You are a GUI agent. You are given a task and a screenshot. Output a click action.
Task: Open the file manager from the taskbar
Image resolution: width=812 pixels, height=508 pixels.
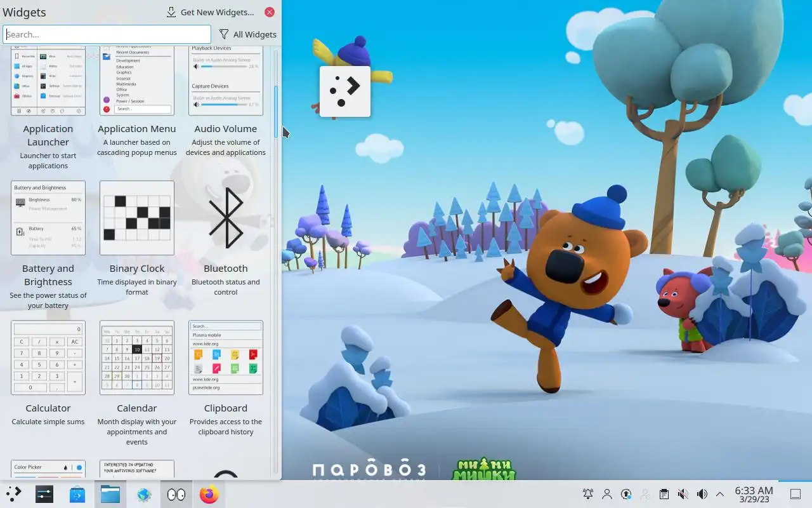pyautogui.click(x=110, y=494)
